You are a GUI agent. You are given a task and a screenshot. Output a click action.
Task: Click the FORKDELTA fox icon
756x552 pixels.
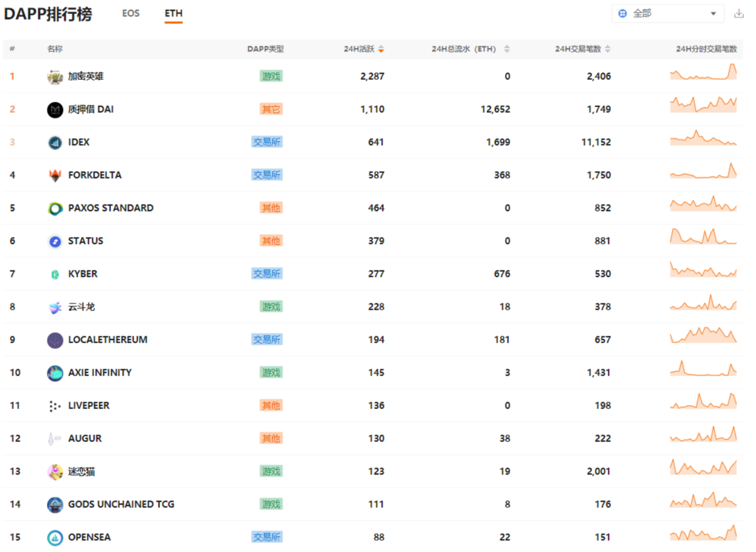(x=55, y=175)
